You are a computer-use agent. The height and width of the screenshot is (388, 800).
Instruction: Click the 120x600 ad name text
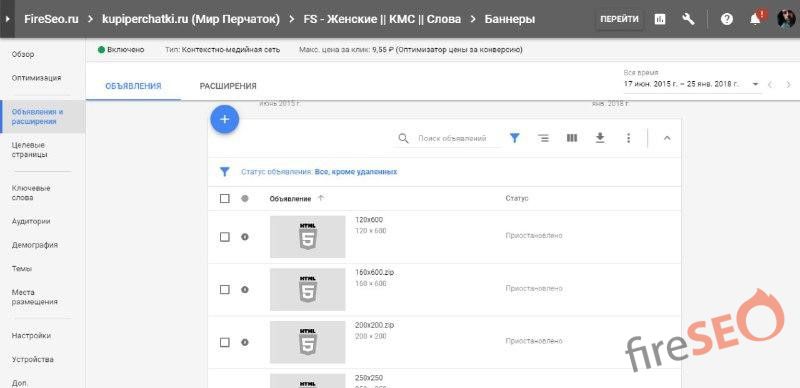tap(369, 220)
